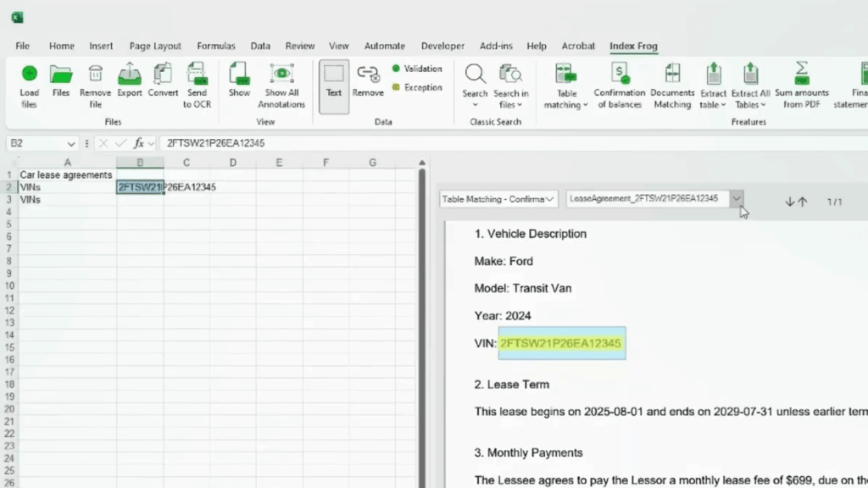868x488 pixels.
Task: Click Confirmation of balances icon
Action: [620, 74]
